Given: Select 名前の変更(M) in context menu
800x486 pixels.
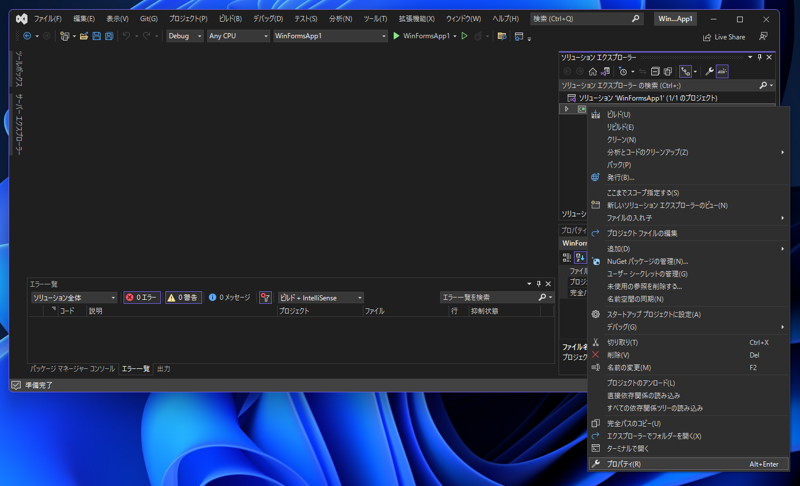Looking at the screenshot, I should coord(688,367).
